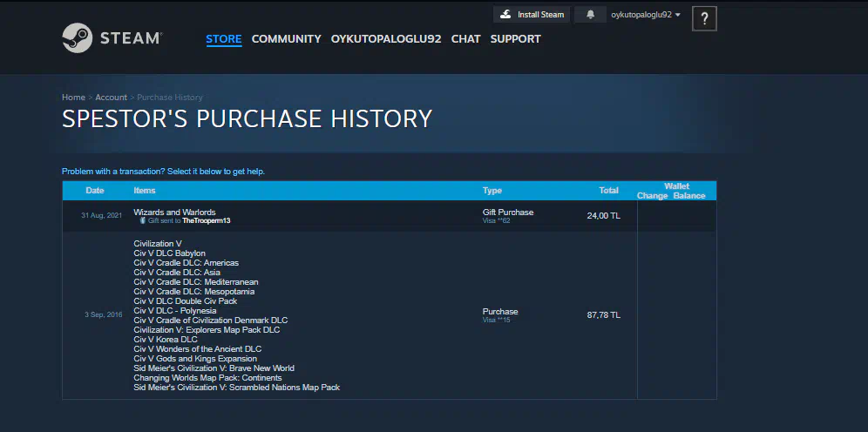Select Civ V DLC - Polynesia
Screen dimensions: 868x432
[x=175, y=311]
